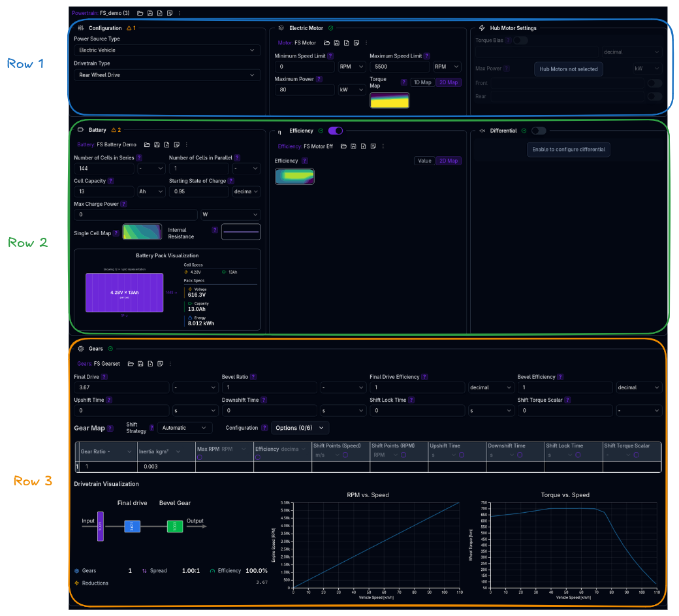Enable the Differential toggle
The height and width of the screenshot is (616, 679).
pos(539,131)
